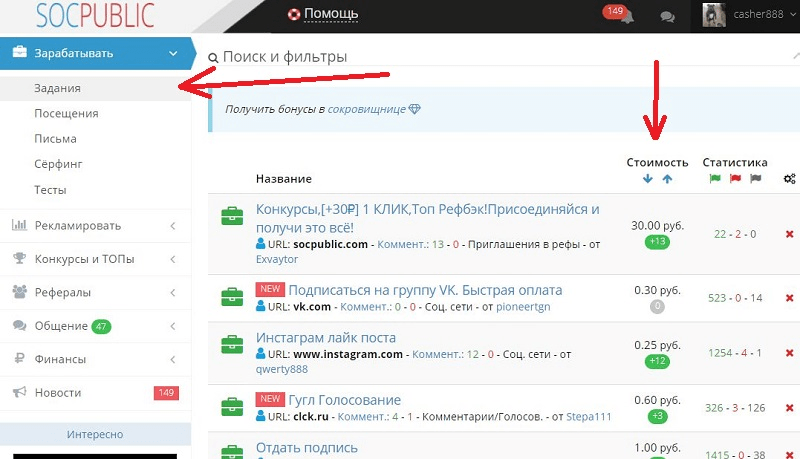
Task: Expand the Финансы section chevron
Action: [173, 359]
